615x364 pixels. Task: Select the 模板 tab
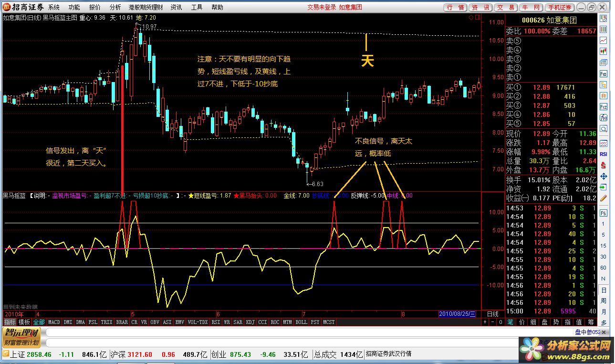[x=24, y=322]
